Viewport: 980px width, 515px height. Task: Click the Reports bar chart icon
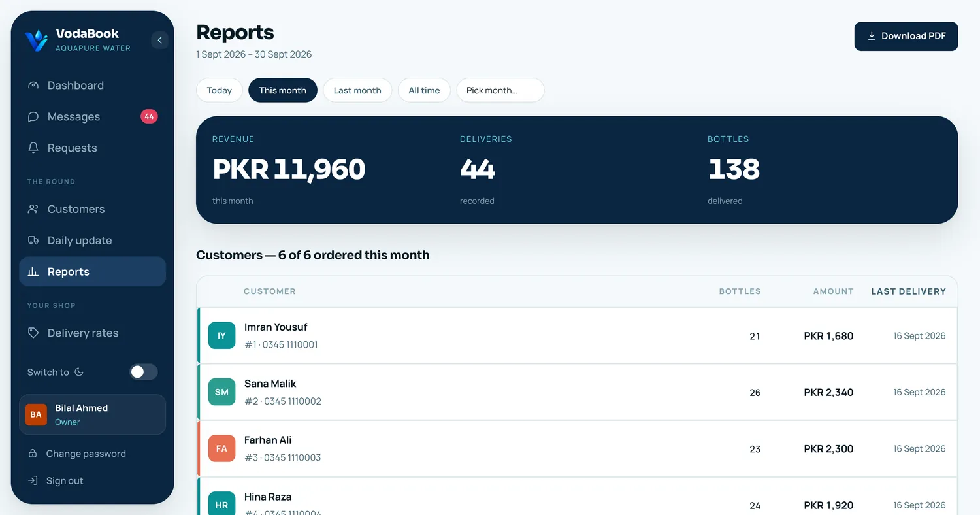tap(33, 272)
